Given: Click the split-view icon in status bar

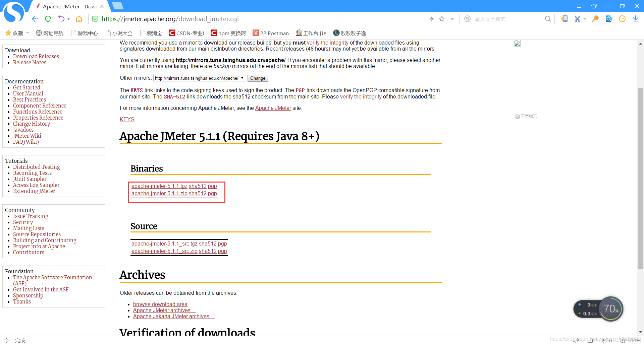Looking at the screenshot, I should coord(590,340).
